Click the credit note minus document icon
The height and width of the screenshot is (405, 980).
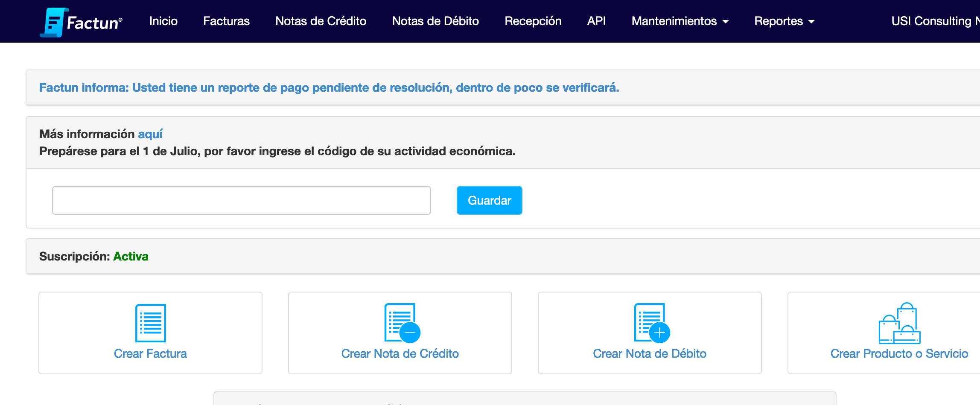pos(402,323)
